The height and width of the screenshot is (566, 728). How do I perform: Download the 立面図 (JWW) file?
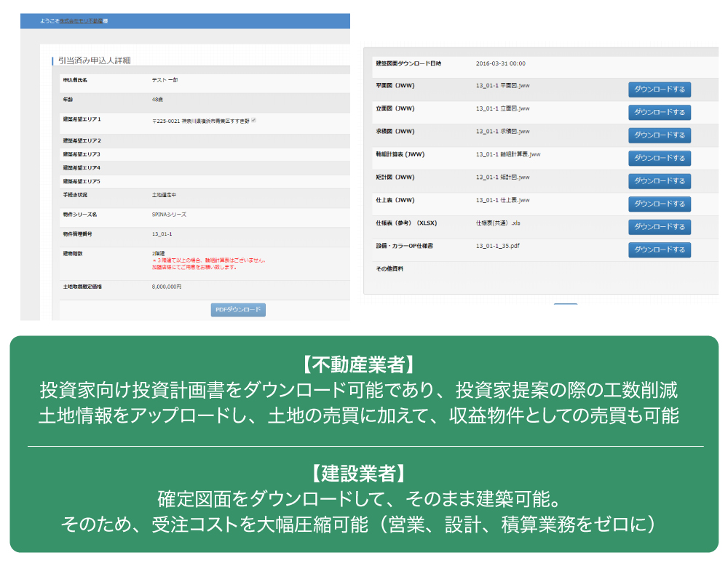660,112
